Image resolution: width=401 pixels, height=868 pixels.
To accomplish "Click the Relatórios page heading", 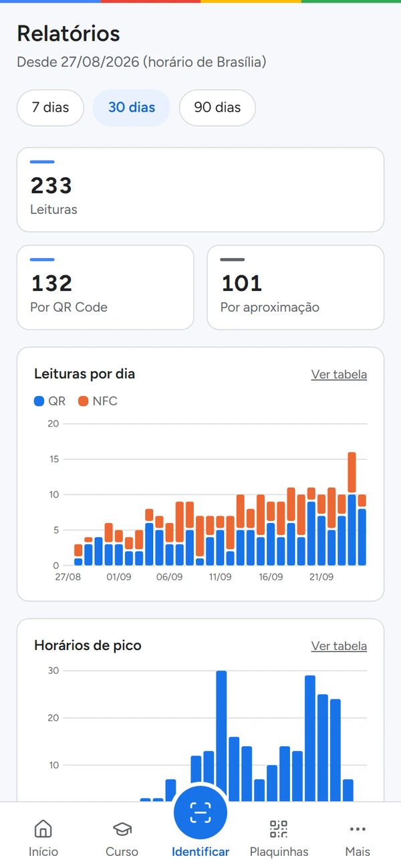I will click(x=68, y=33).
